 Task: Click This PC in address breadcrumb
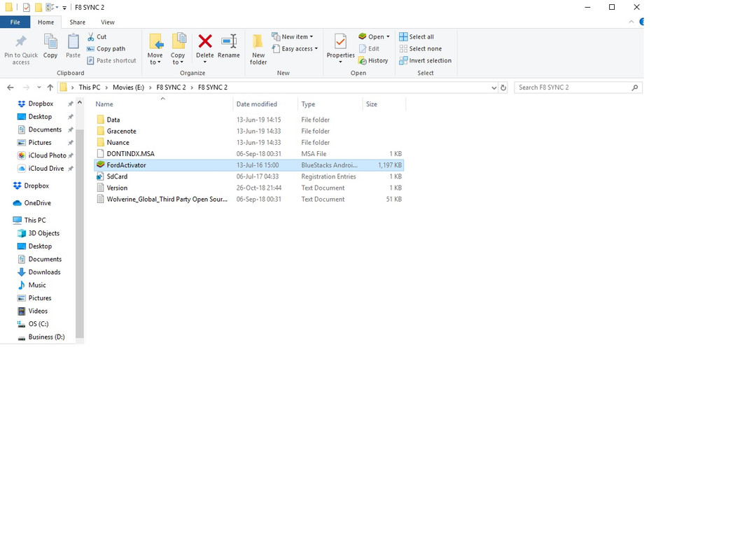90,87
